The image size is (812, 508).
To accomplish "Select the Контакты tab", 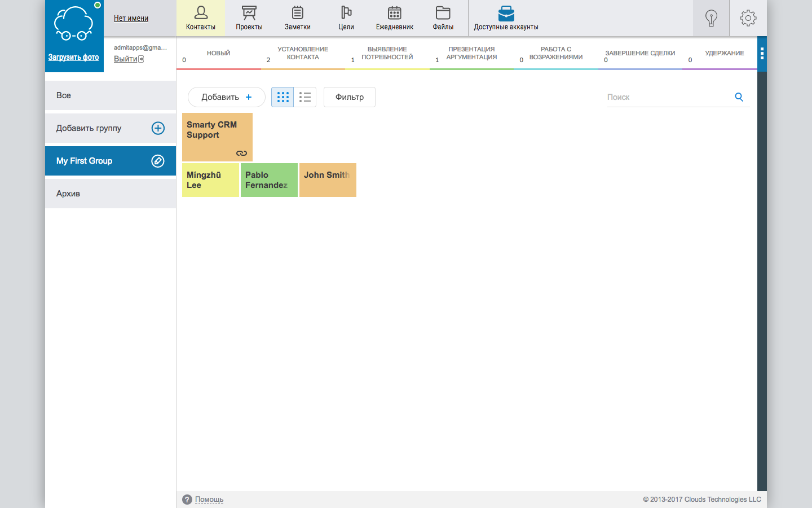I will click(201, 17).
